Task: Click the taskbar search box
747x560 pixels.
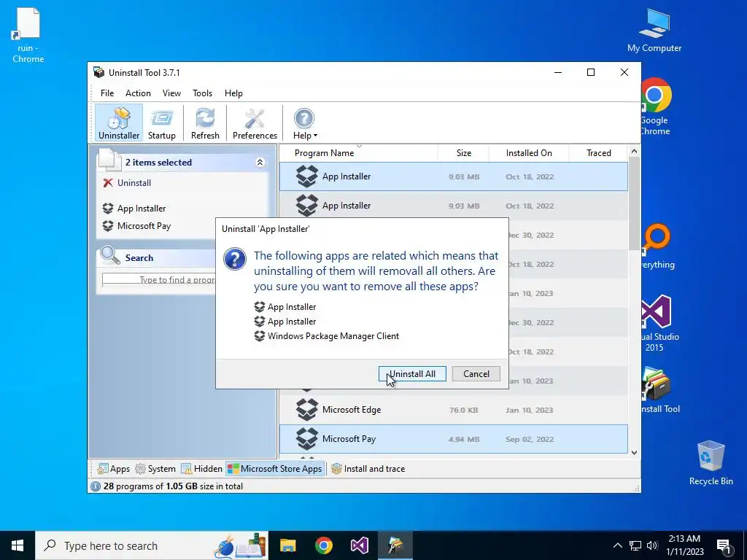Action: pyautogui.click(x=152, y=545)
